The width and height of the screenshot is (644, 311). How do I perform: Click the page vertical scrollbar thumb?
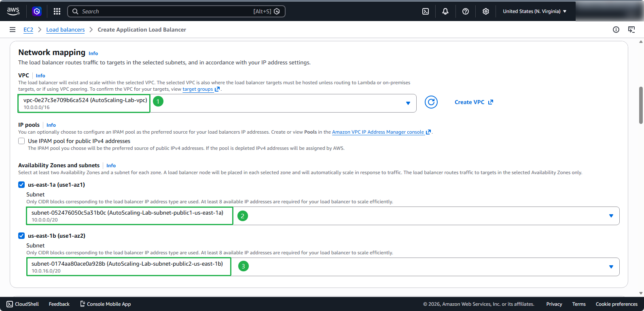pos(641,105)
